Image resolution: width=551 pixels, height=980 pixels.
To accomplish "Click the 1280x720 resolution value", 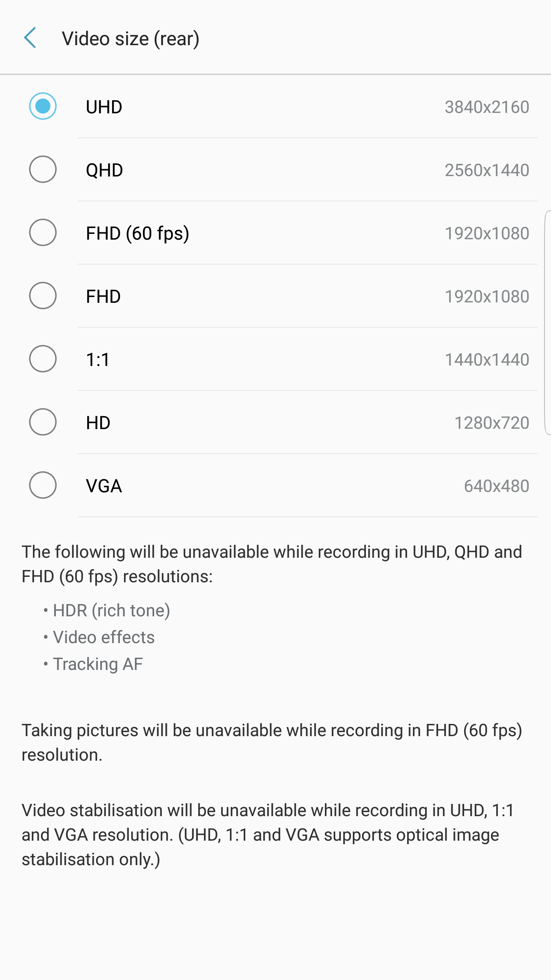I will (492, 423).
